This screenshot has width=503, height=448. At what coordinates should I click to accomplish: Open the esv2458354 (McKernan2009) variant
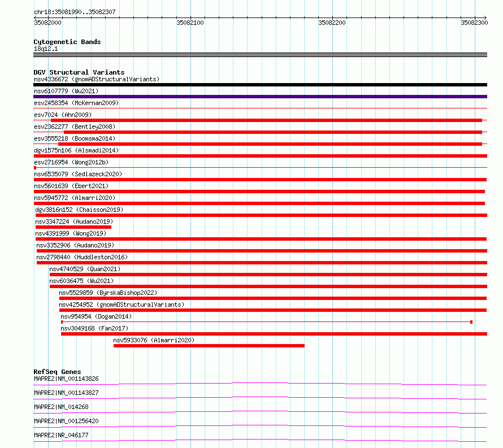tap(76, 103)
